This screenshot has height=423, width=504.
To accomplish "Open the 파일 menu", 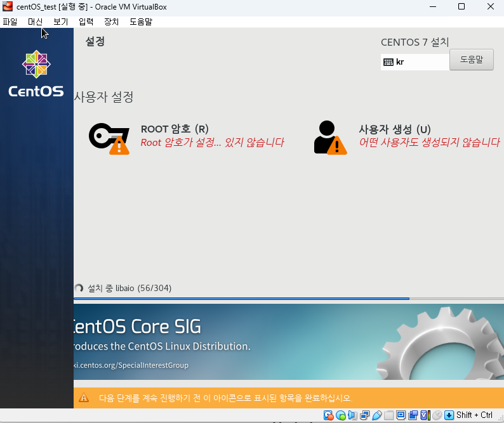I will click(10, 22).
